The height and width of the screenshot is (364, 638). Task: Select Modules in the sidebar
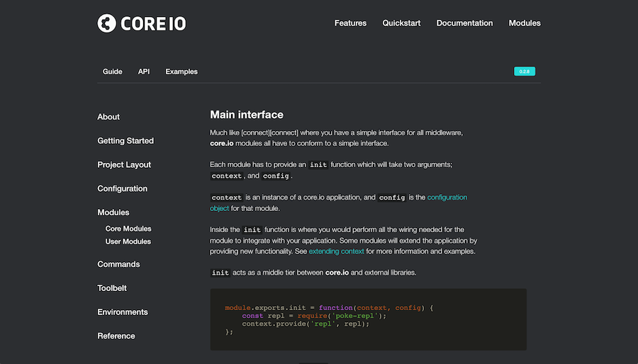tap(113, 212)
